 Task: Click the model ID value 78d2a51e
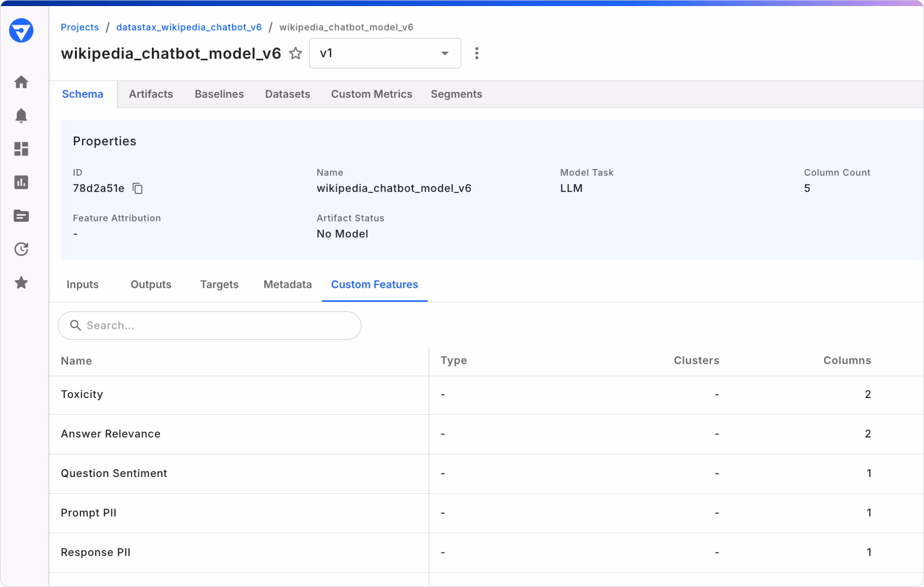[99, 188]
